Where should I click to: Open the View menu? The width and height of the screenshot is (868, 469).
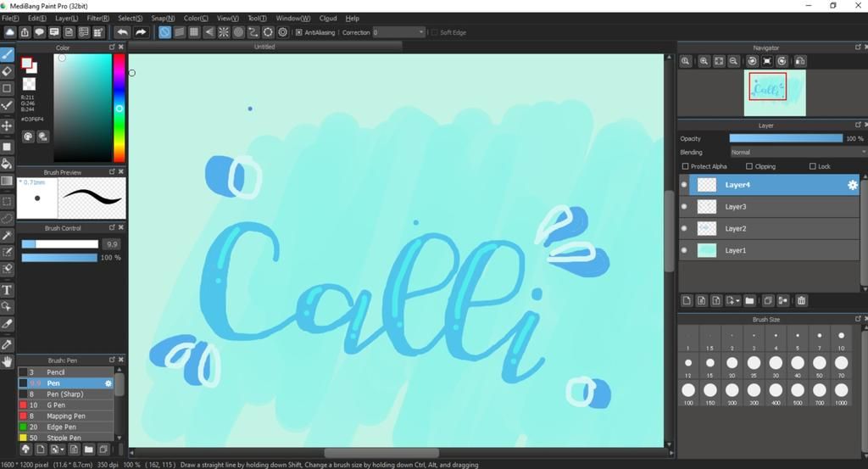pos(227,19)
